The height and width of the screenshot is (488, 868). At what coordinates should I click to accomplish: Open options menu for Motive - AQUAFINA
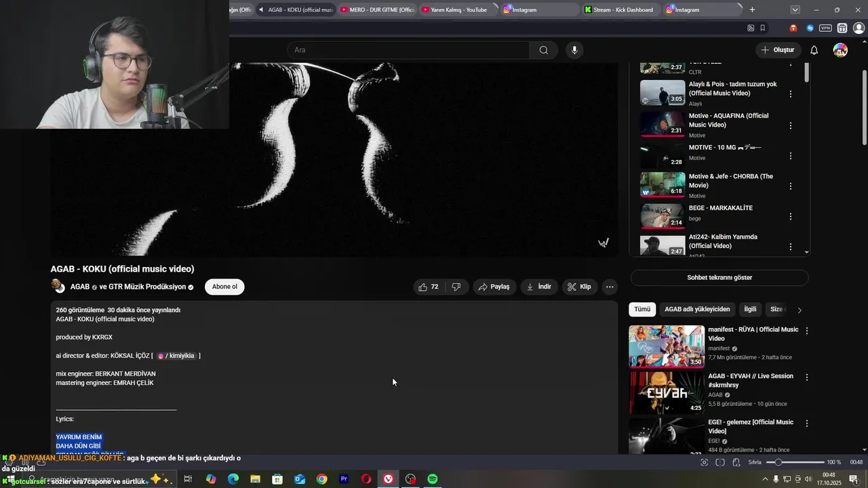coord(790,125)
